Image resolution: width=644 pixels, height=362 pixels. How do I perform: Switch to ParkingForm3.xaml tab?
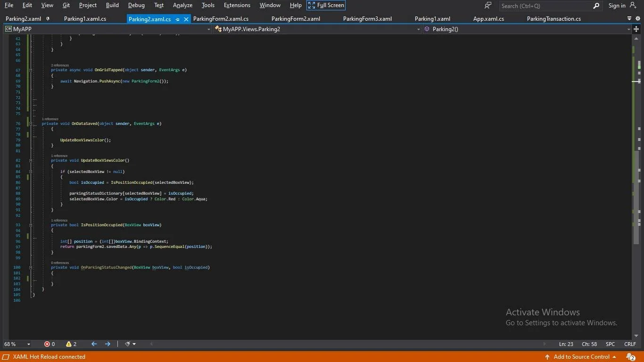pos(367,19)
